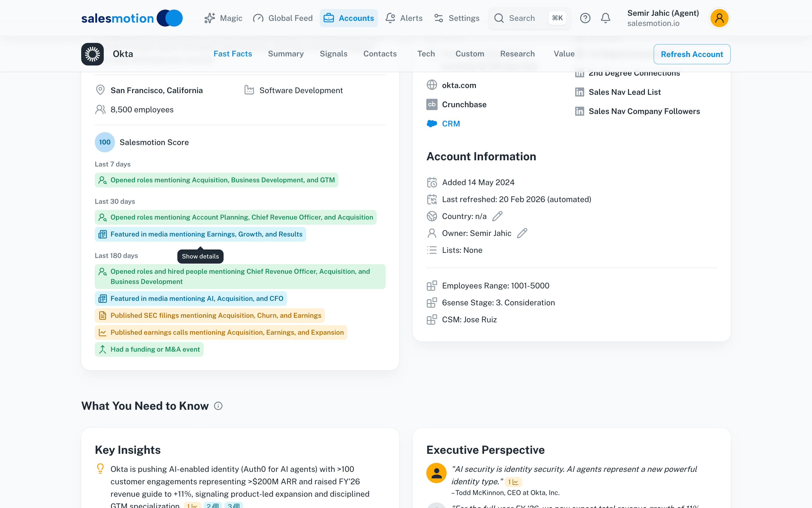The image size is (812, 508).
Task: Click the Crunchbase cb icon
Action: tap(432, 104)
